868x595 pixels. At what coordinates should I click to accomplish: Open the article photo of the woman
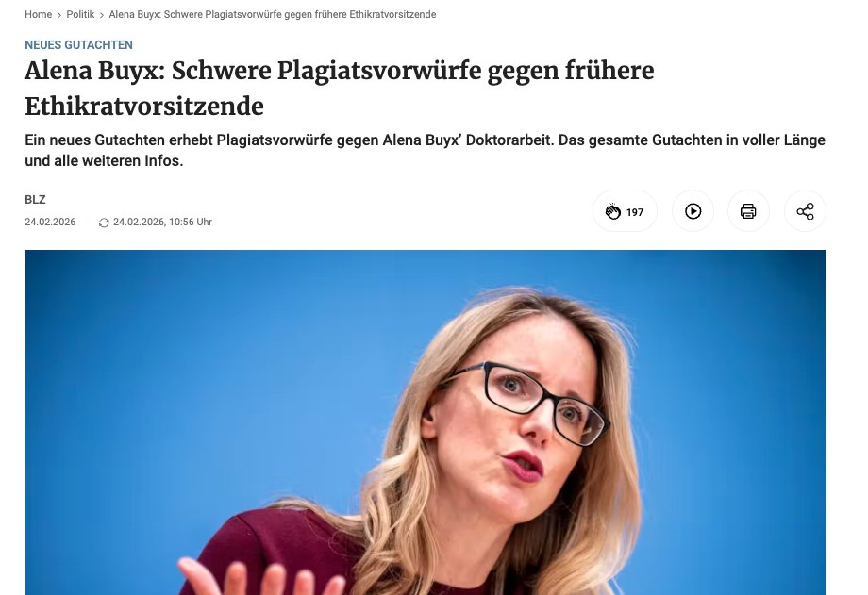[426, 422]
